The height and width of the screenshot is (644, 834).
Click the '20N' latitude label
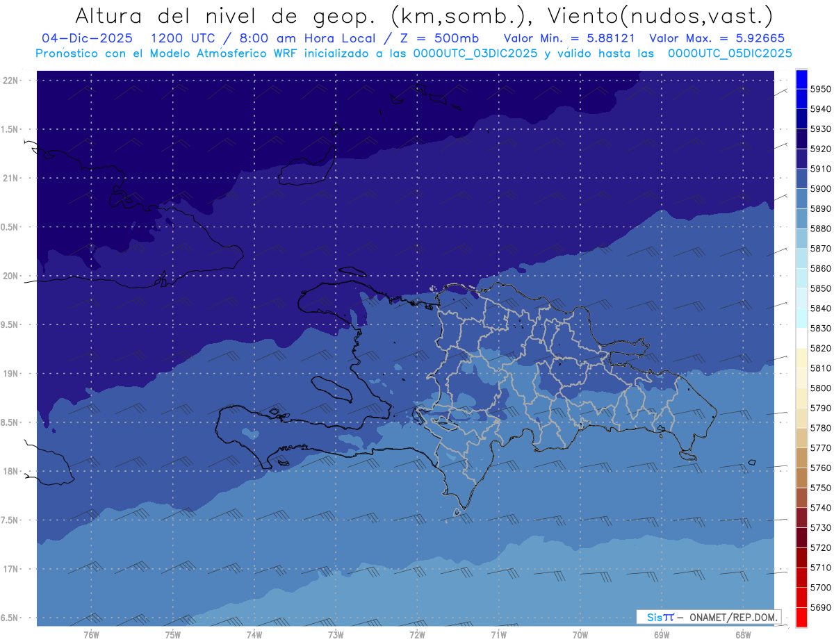10,276
